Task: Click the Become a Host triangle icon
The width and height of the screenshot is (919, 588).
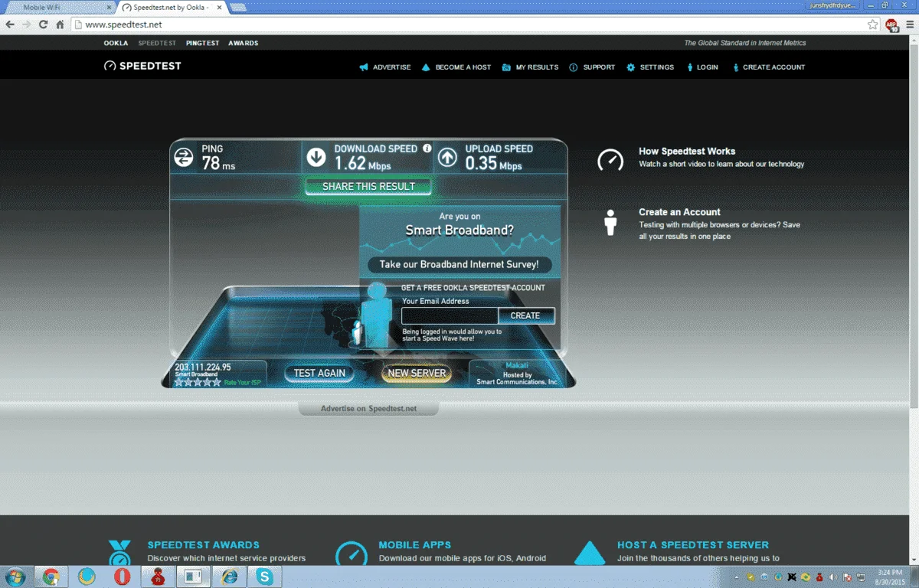Action: click(427, 67)
